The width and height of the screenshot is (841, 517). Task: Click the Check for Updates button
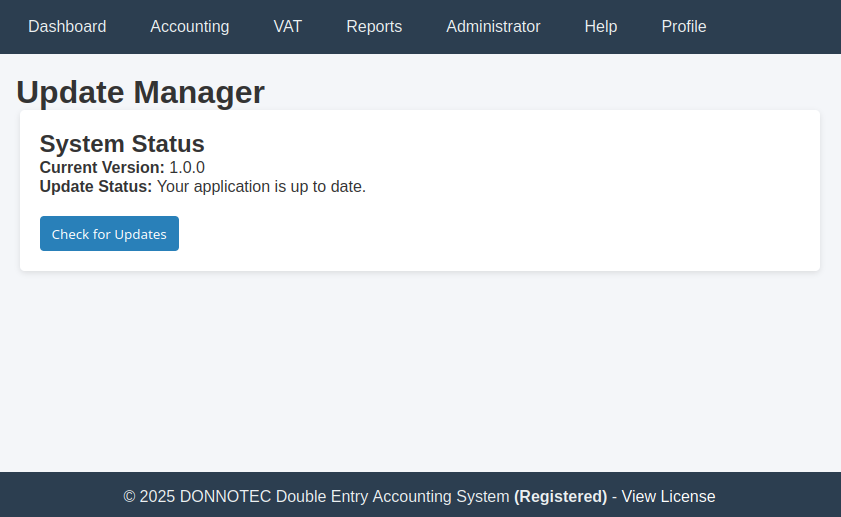pyautogui.click(x=109, y=233)
